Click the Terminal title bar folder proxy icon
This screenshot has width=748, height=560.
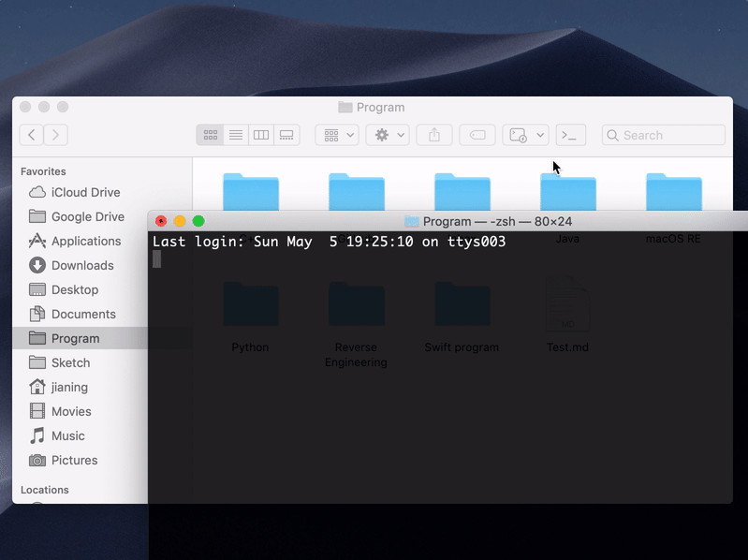point(411,221)
